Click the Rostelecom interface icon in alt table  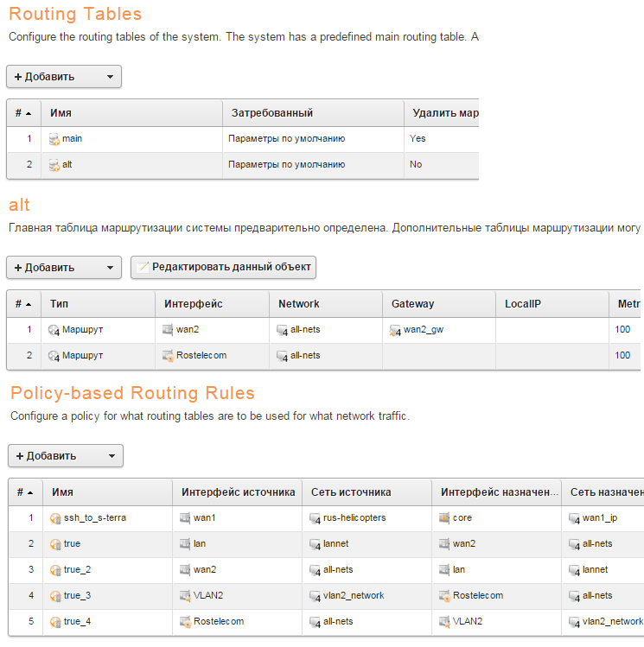169,355
